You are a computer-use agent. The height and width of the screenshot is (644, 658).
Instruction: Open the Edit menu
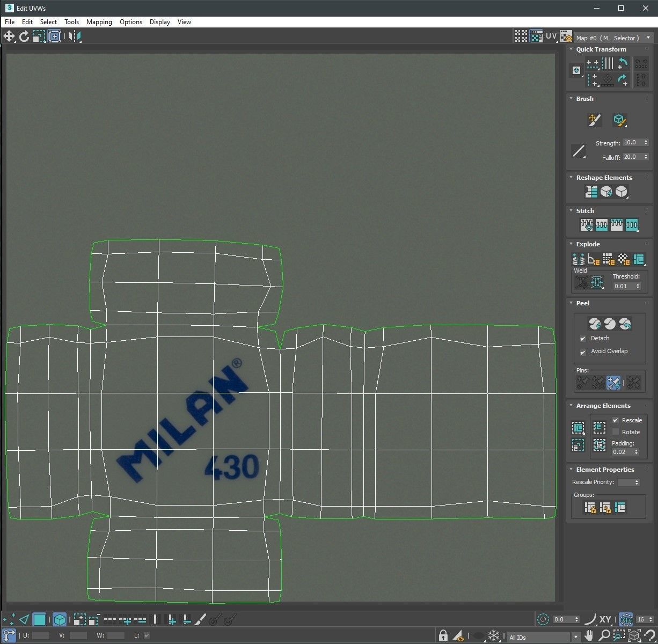[27, 22]
